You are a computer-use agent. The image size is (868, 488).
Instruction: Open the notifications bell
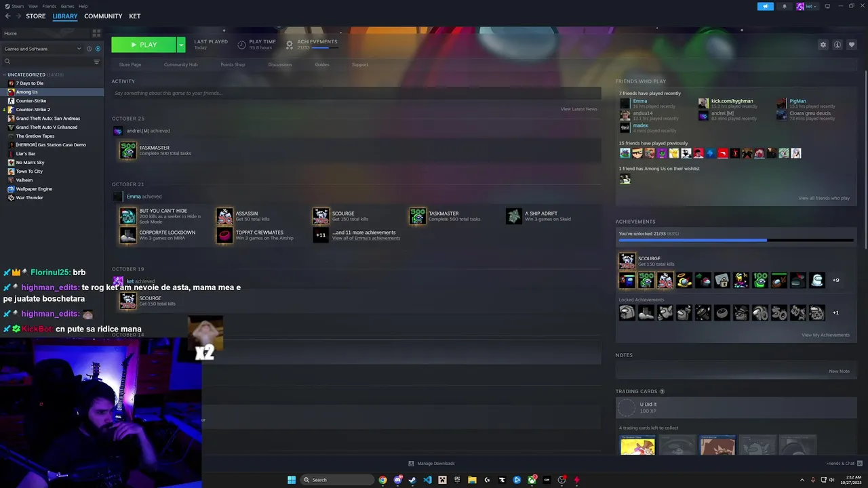(785, 6)
